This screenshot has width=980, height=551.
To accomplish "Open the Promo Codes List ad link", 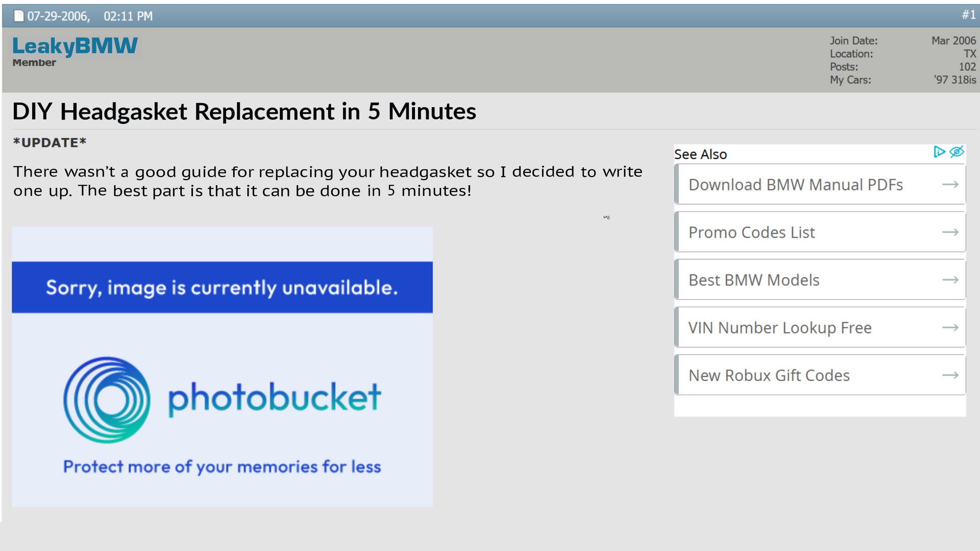I will click(820, 232).
